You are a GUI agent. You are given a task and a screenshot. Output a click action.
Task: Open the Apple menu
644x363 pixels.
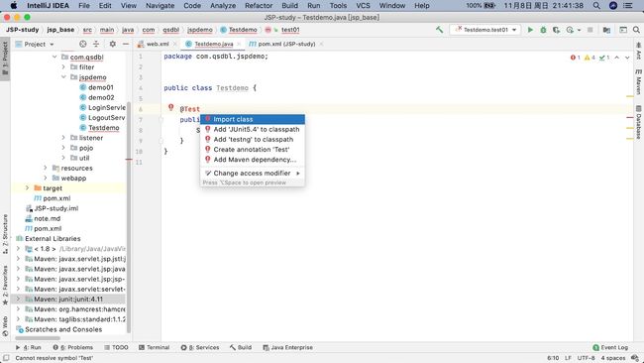click(14, 5)
